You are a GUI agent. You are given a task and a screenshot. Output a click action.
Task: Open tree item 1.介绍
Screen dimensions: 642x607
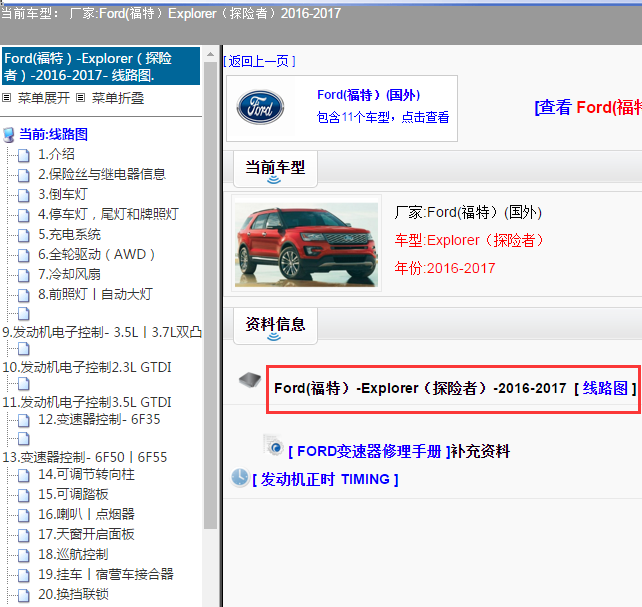coord(56,154)
